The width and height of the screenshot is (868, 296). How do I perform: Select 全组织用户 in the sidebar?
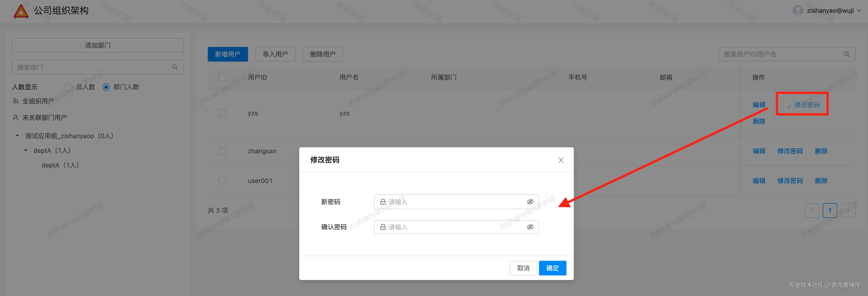(x=38, y=101)
